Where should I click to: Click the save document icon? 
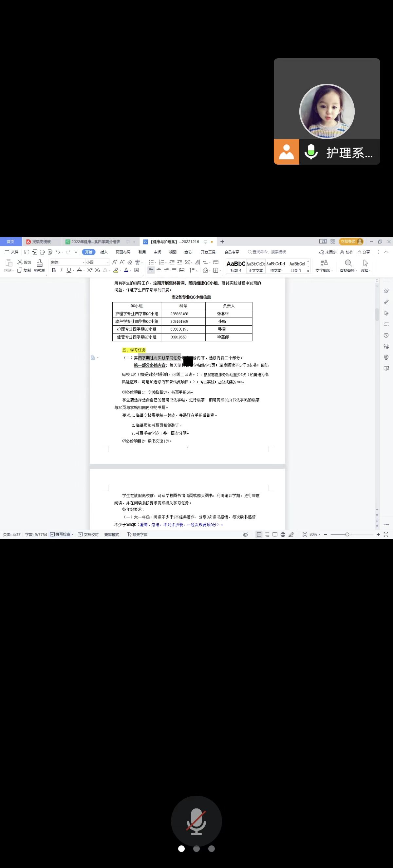(x=27, y=252)
